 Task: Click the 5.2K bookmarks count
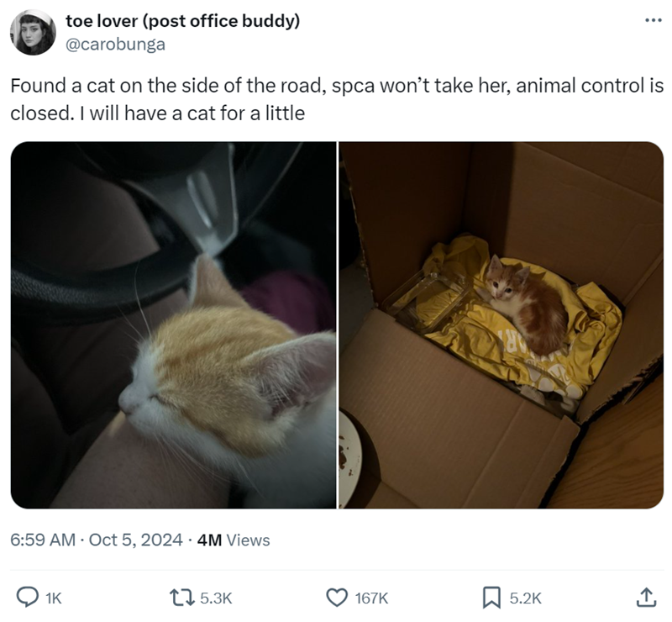click(525, 598)
